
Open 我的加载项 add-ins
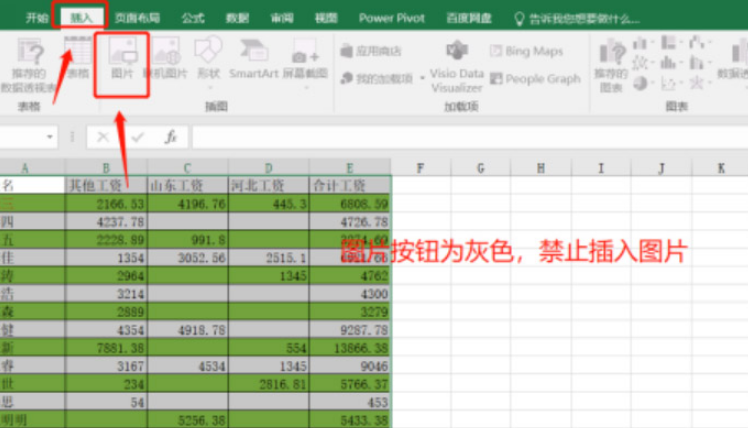coord(377,78)
